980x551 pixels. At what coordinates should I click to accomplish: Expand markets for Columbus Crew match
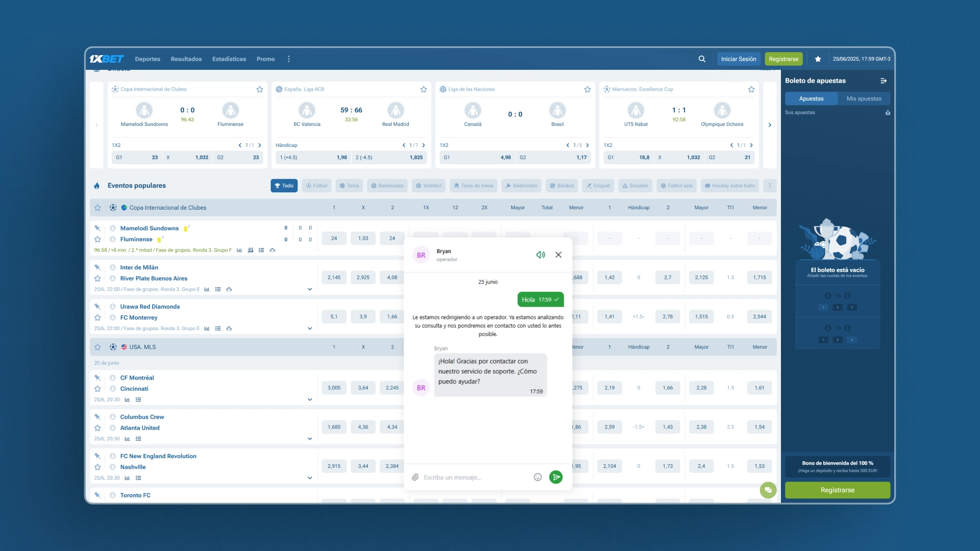[310, 439]
